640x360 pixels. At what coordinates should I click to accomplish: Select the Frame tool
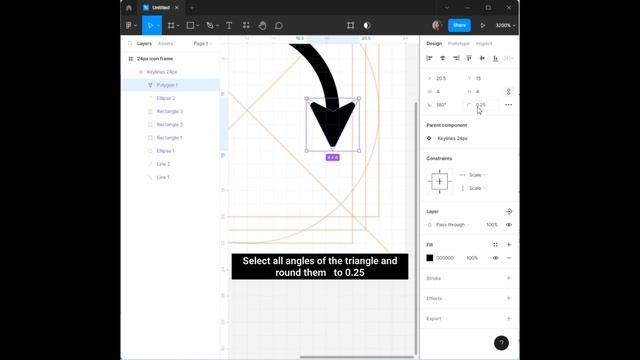pyautogui.click(x=171, y=25)
